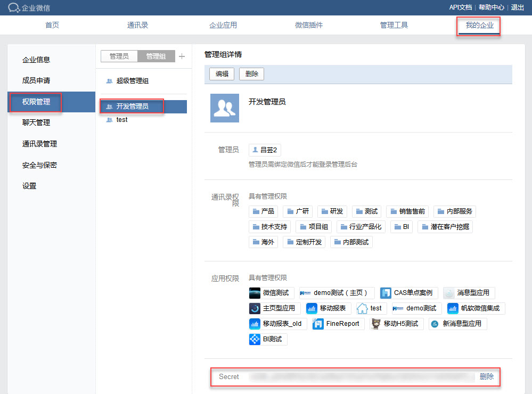The height and width of the screenshot is (394, 532).
Task: Open the 企业应用 navigation tab
Action: click(x=223, y=25)
